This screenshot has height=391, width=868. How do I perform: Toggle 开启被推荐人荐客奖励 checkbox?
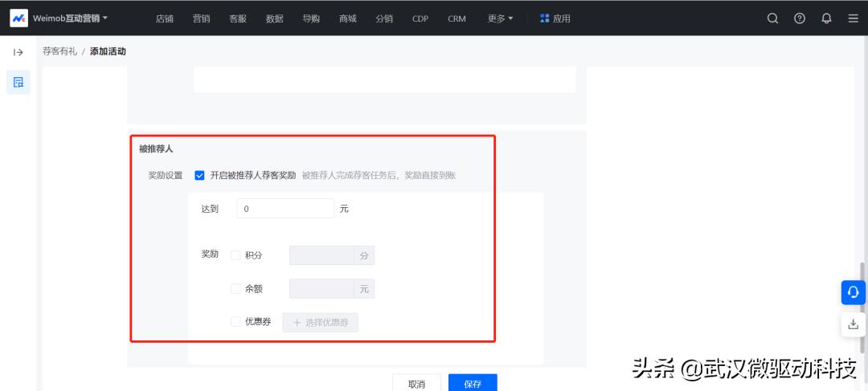click(x=200, y=175)
